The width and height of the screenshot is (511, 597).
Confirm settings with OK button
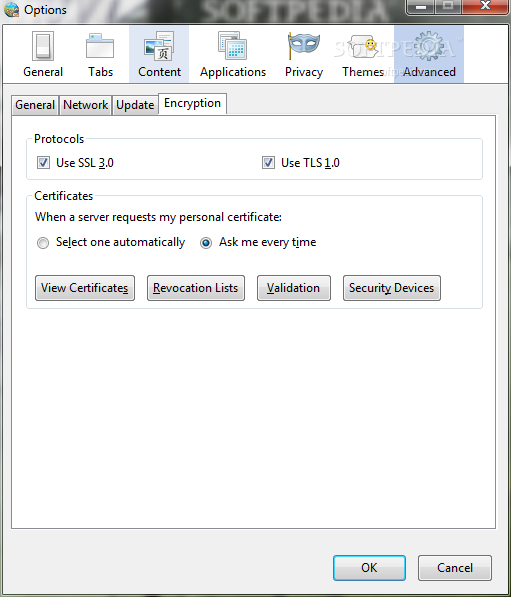tap(369, 568)
